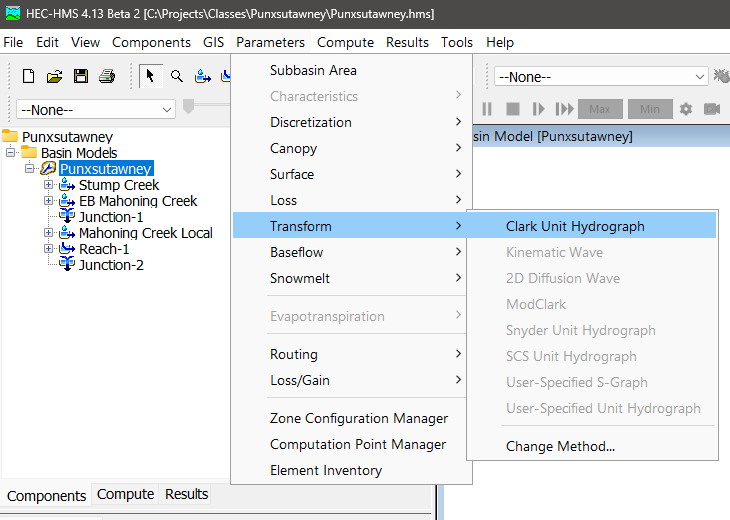Switch to the Compute tab

[125, 494]
